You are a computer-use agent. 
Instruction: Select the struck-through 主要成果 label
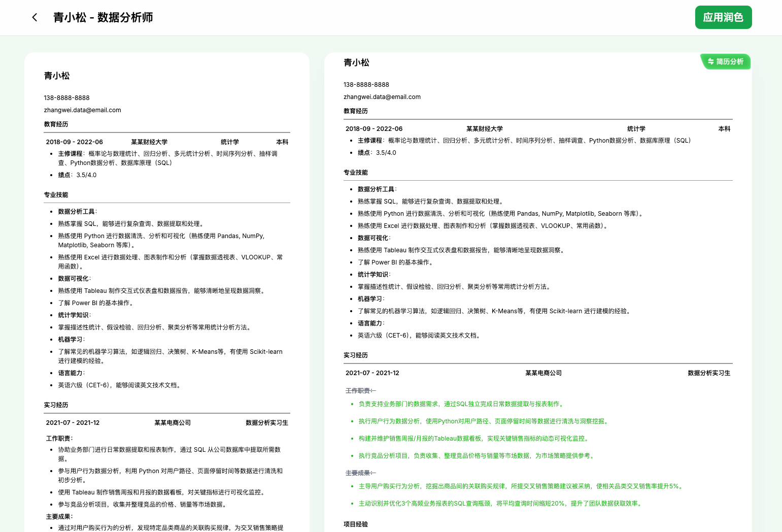coord(360,473)
